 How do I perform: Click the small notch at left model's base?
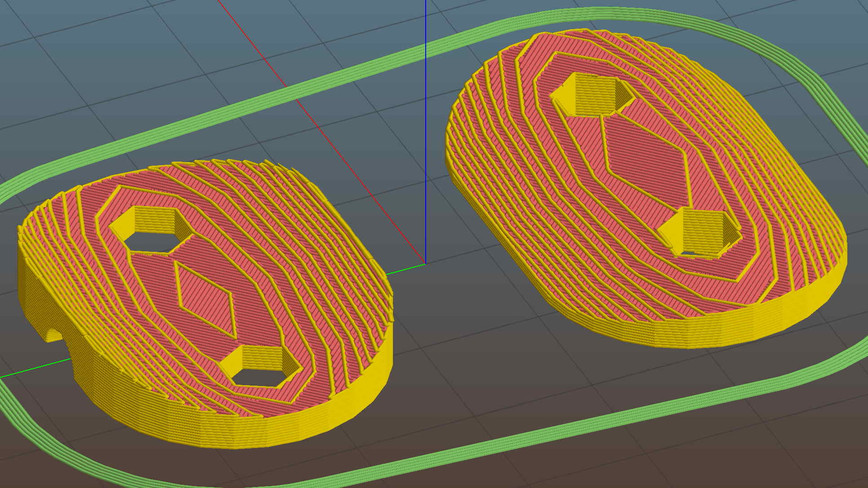tap(53, 335)
